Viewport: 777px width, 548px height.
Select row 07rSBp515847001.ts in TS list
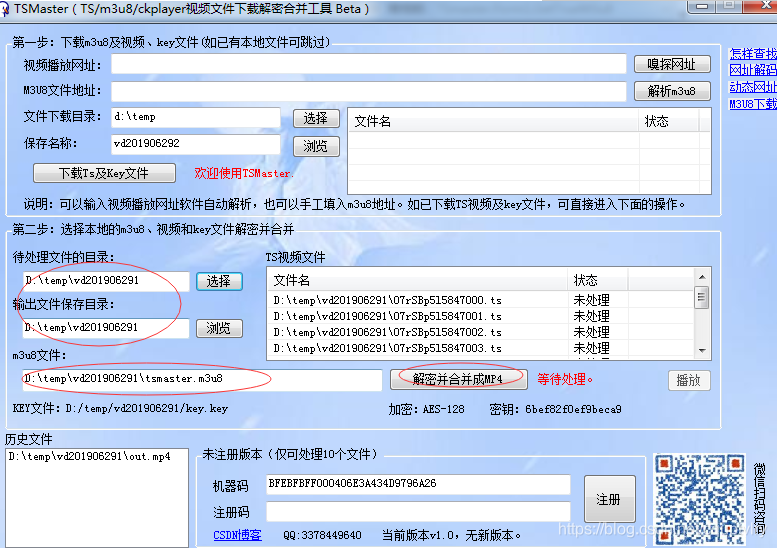481,316
